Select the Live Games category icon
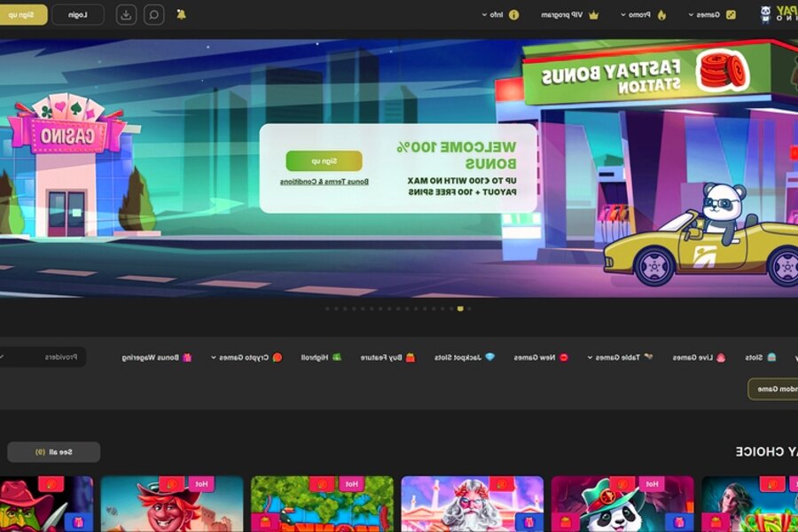The height and width of the screenshot is (532, 798). [x=721, y=357]
